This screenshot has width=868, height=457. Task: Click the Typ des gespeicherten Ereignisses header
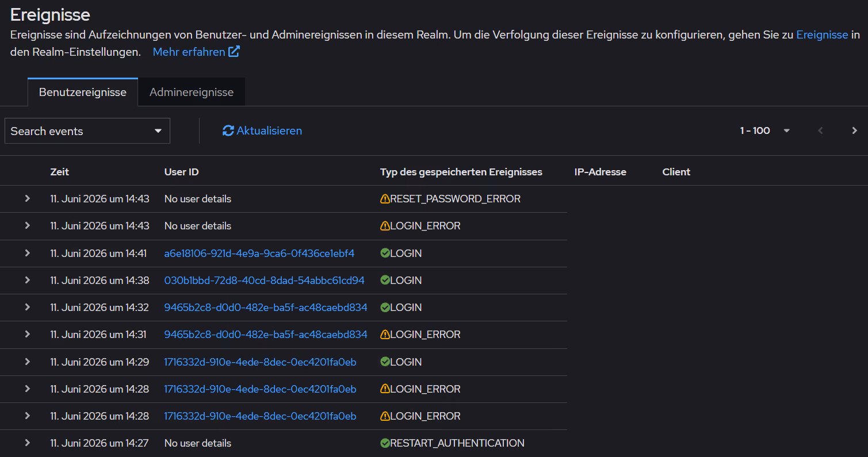[461, 172]
